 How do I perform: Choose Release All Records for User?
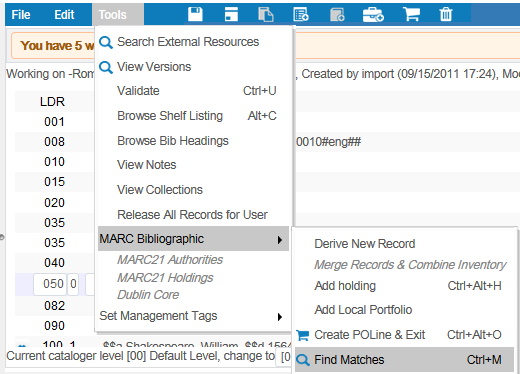coord(192,215)
